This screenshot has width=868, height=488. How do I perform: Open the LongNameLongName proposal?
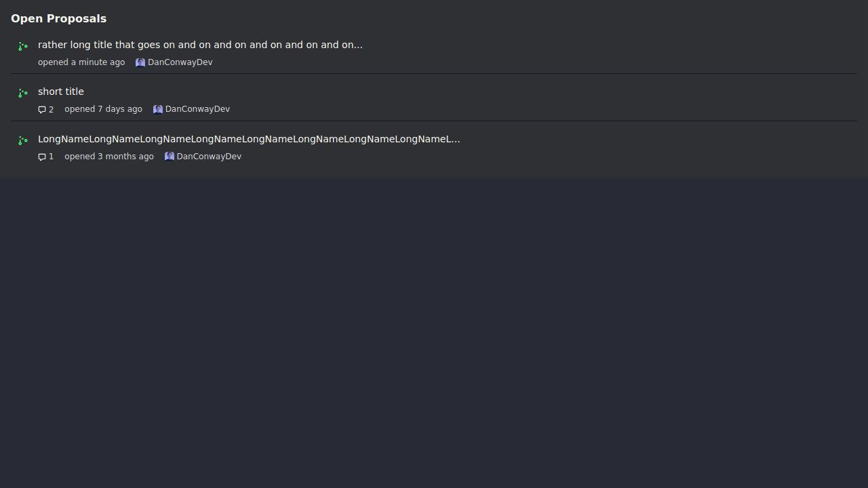(x=249, y=139)
